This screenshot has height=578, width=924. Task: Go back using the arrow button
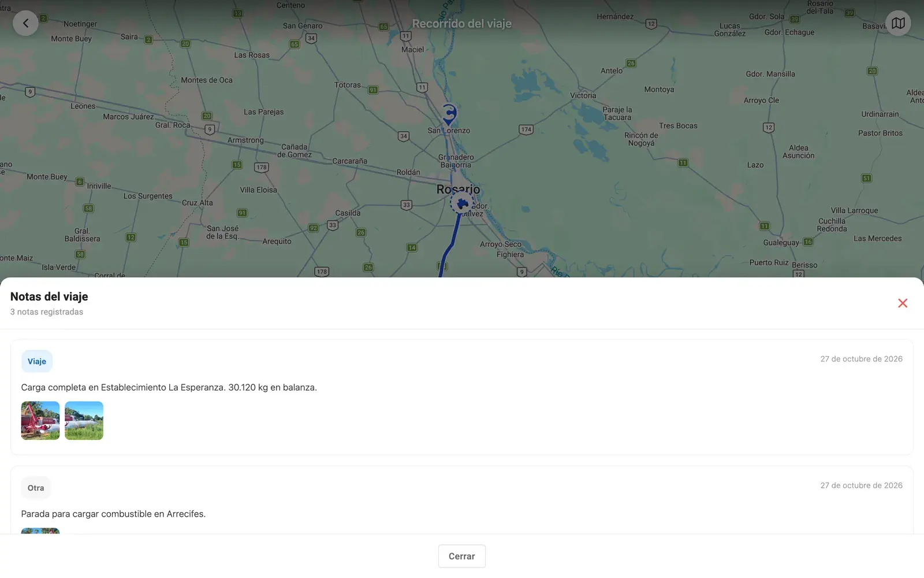pos(25,23)
